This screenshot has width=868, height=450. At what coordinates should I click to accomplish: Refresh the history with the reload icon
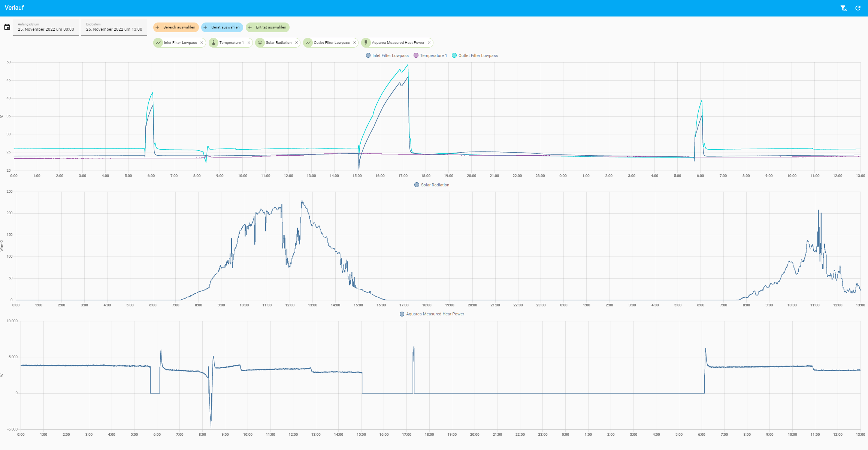[858, 8]
